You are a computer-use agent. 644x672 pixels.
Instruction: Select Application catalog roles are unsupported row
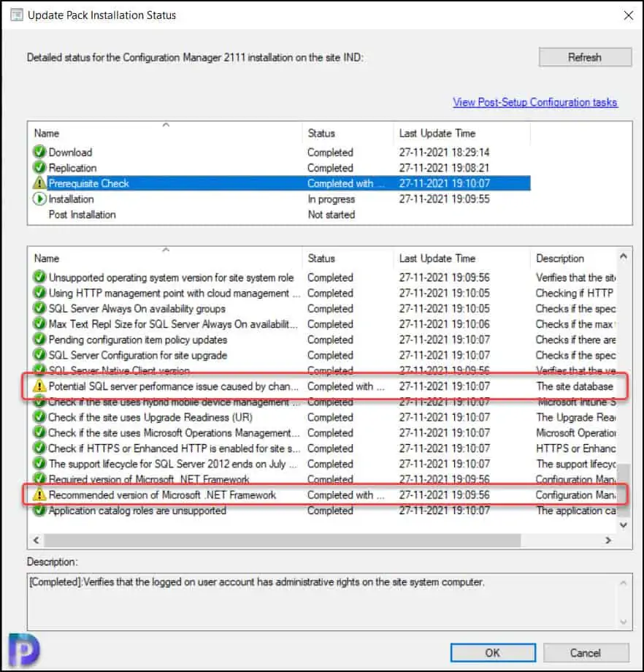(x=323, y=511)
